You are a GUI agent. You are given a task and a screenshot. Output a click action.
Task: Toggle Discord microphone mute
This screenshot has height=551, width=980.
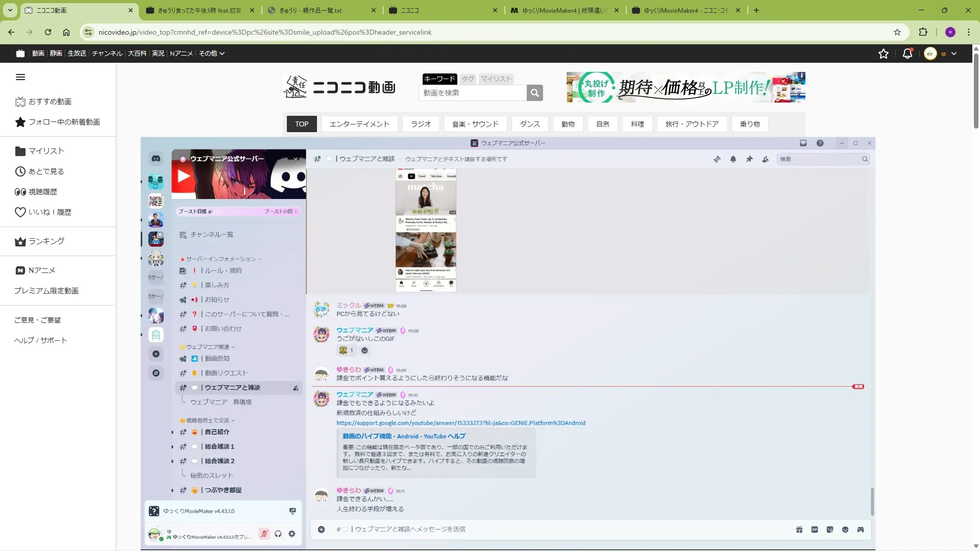click(x=264, y=534)
